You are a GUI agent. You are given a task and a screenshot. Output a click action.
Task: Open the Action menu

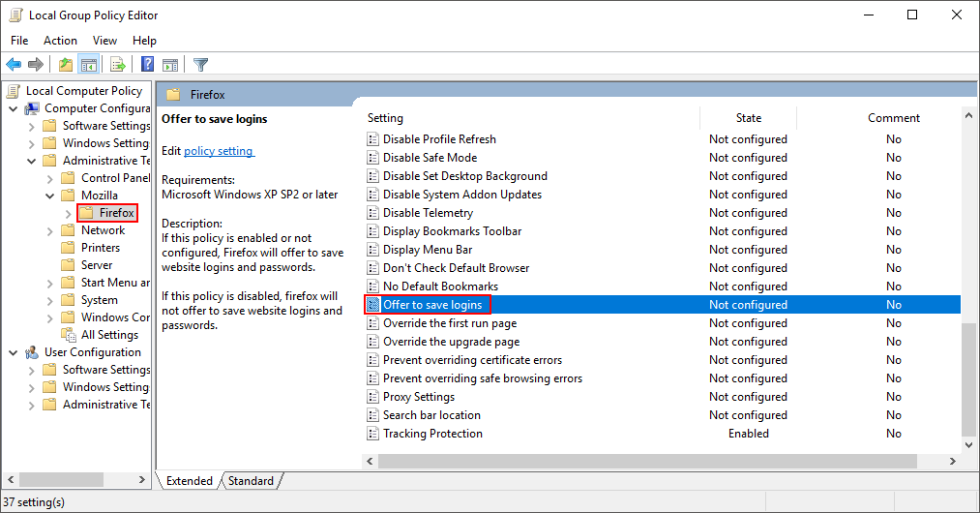tap(60, 40)
